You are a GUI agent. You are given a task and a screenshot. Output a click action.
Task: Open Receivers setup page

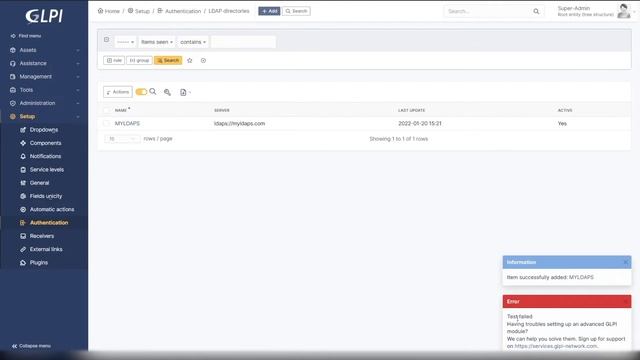tap(37, 236)
